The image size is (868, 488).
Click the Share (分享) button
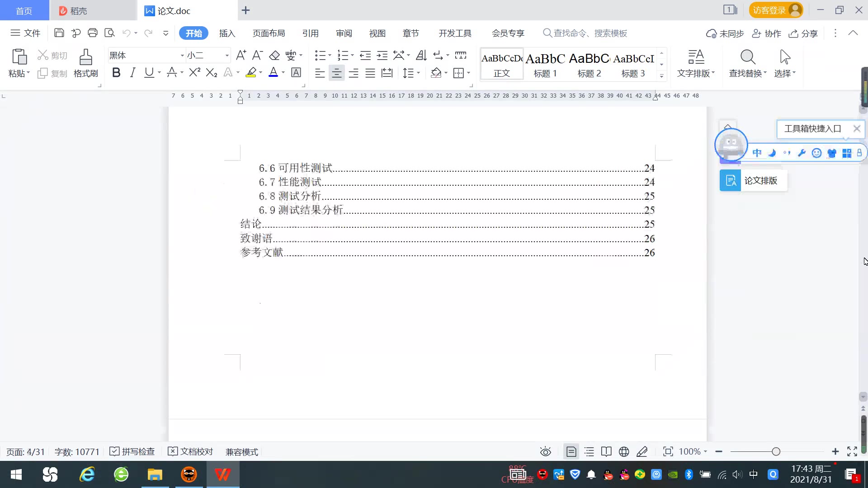[x=803, y=33]
